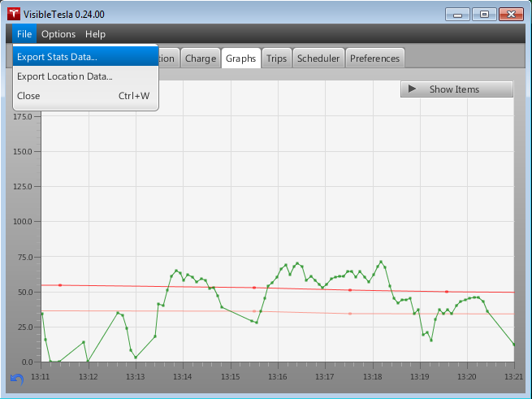Click the 13:15 time axis label
532x399 pixels.
click(x=231, y=376)
